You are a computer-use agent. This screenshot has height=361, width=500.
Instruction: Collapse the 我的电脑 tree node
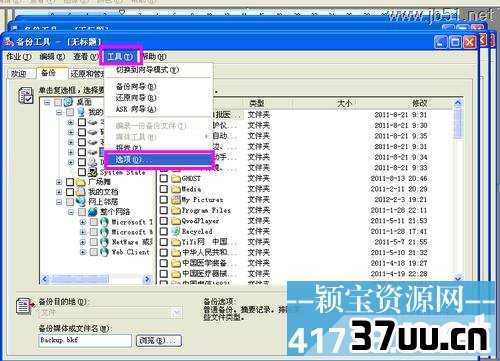tap(59, 112)
